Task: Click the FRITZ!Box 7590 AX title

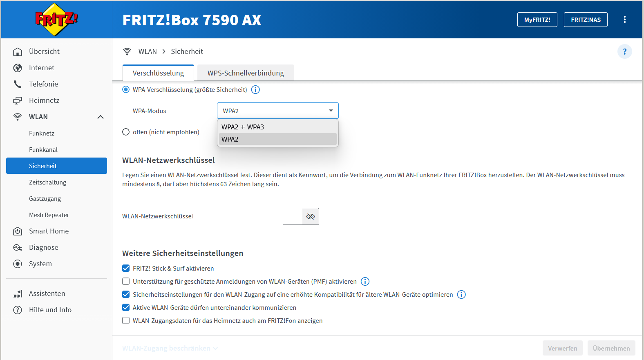Action: (192, 20)
